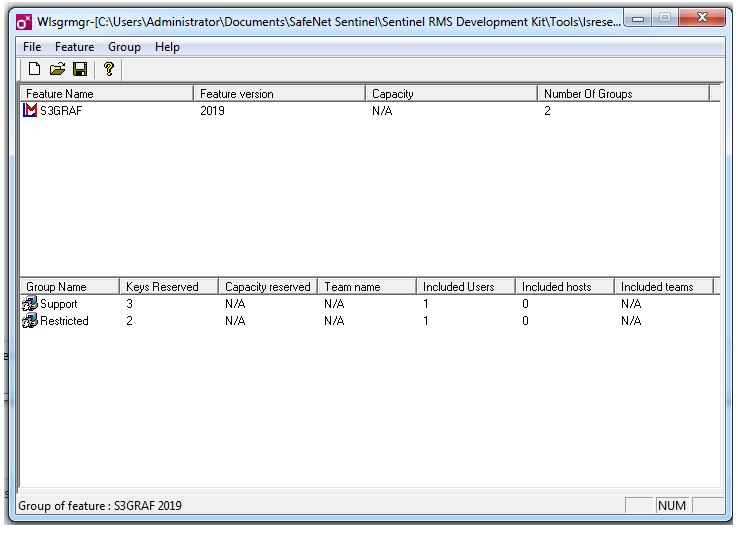
Task: Click Team name N/A in Support row
Action: pos(334,304)
